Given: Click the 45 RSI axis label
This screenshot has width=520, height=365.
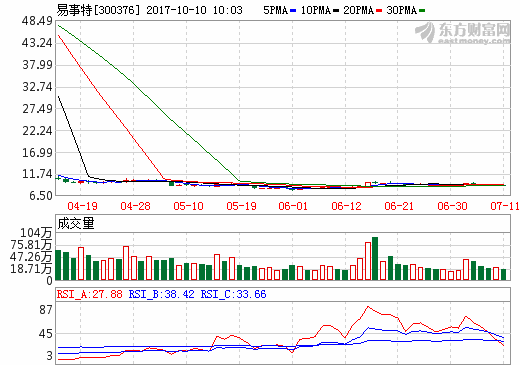Looking at the screenshot, I should coord(46,334).
